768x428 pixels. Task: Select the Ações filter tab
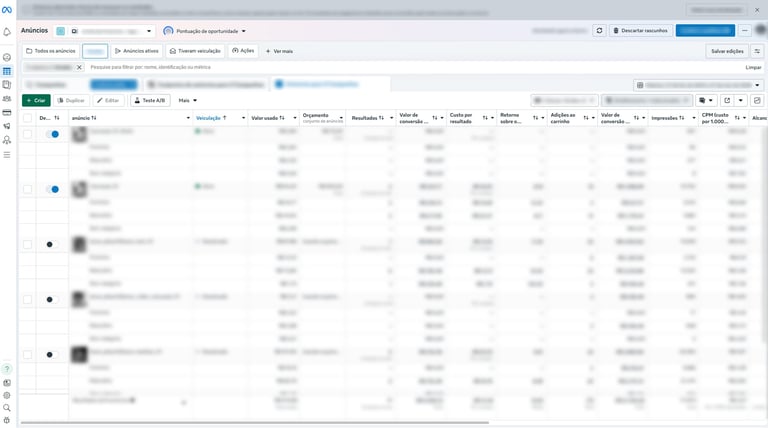tap(243, 51)
